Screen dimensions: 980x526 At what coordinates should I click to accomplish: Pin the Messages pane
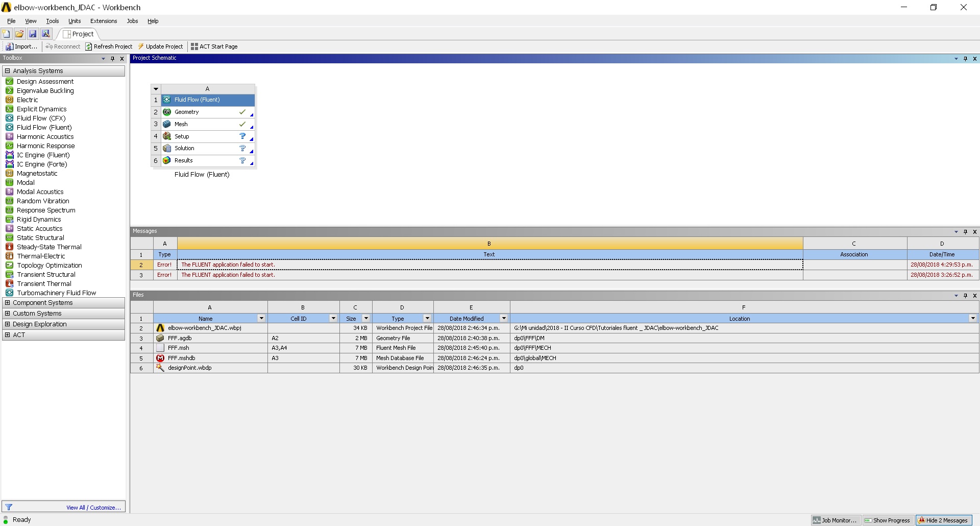pyautogui.click(x=965, y=231)
